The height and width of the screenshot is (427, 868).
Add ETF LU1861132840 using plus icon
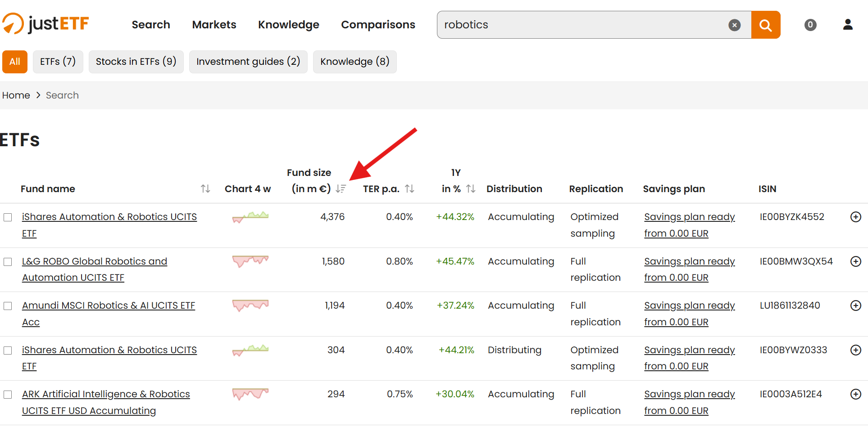tap(855, 306)
